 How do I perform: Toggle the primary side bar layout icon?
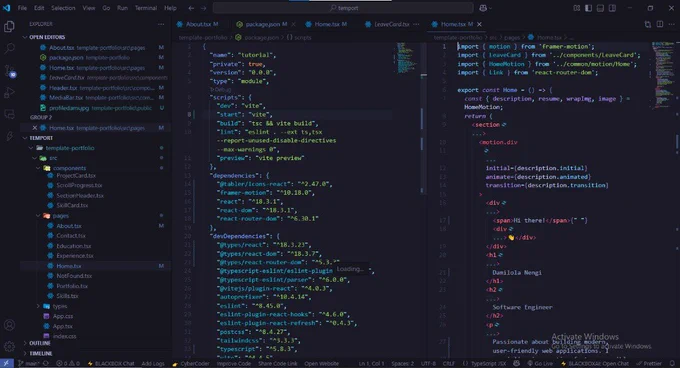pos(588,8)
